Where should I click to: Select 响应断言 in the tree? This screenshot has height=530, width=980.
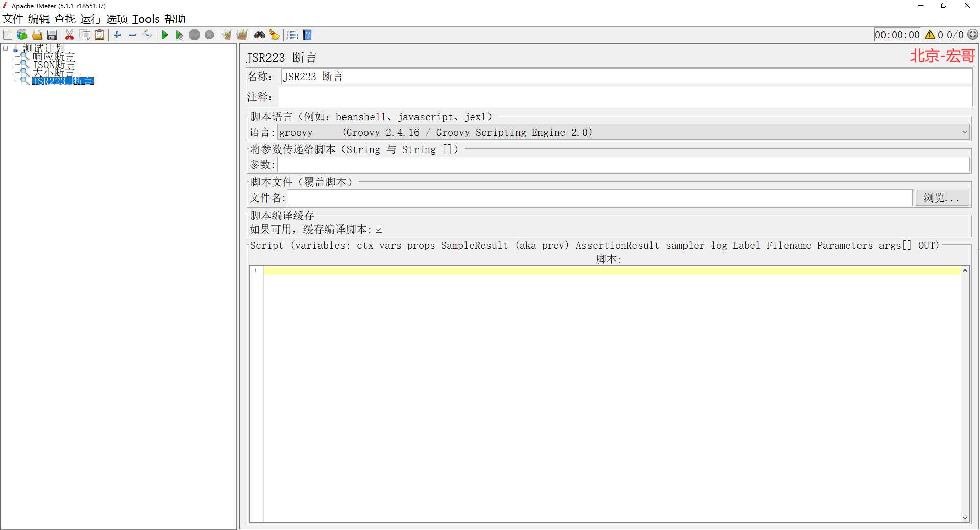coord(54,57)
